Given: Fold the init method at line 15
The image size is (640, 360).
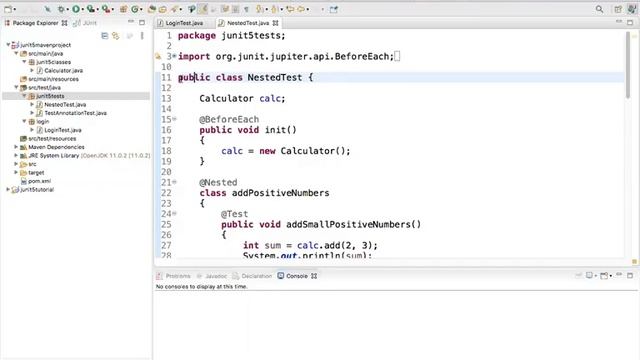Looking at the screenshot, I should [175, 119].
